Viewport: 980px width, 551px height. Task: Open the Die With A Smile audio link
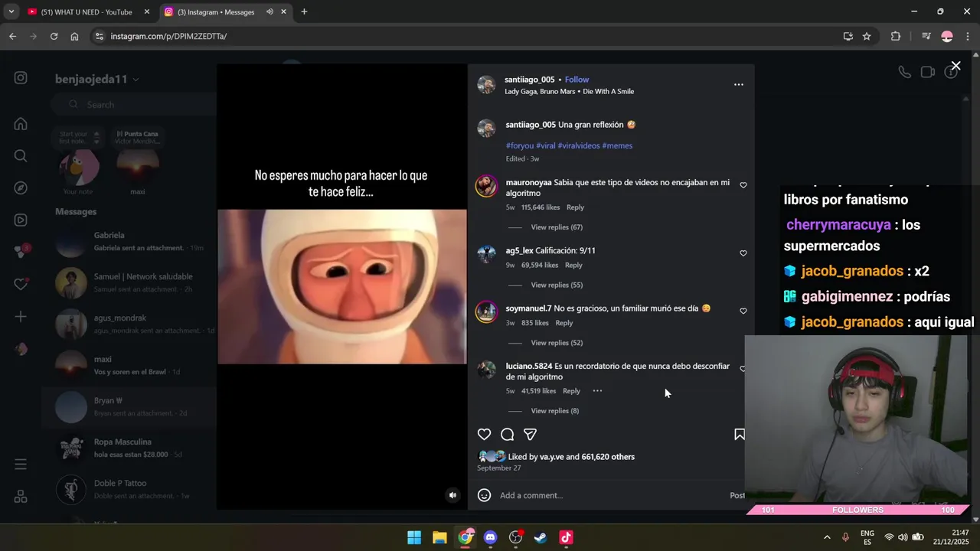pyautogui.click(x=608, y=92)
